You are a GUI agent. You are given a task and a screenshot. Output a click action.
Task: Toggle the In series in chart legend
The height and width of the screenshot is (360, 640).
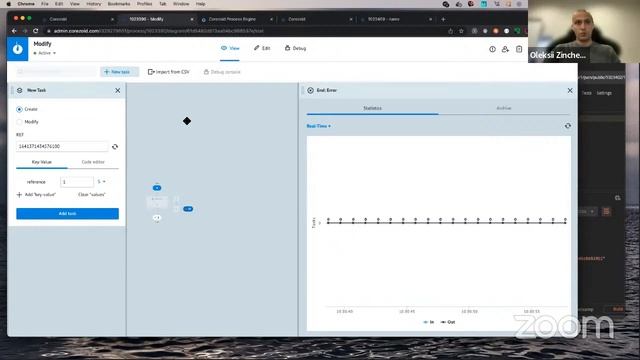[x=429, y=322]
